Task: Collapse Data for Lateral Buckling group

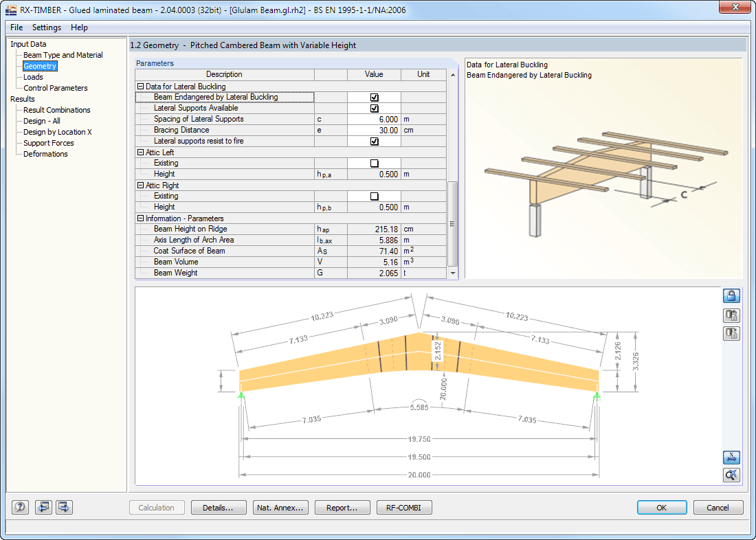Action: [x=141, y=87]
